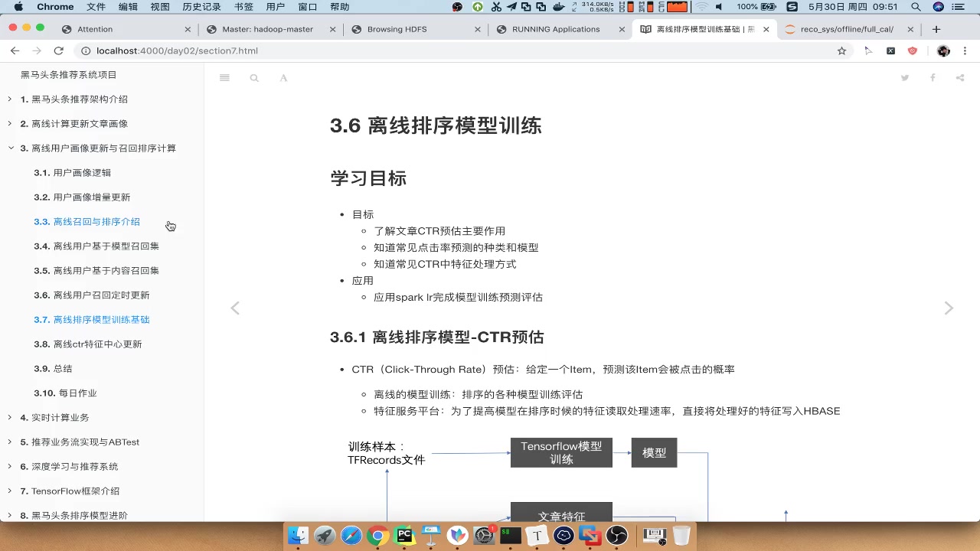Screen dimensions: 980x551
Task: Go to the previous page arrow
Action: [235, 308]
